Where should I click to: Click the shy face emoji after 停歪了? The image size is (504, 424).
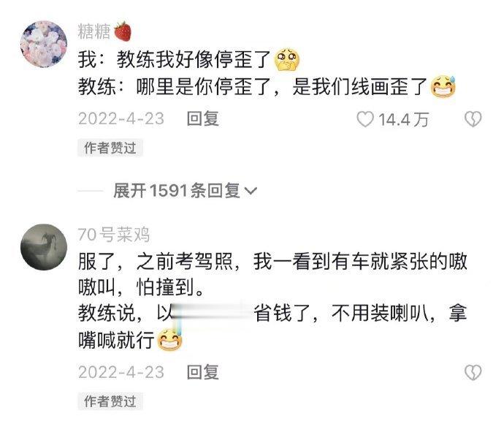coord(287,60)
